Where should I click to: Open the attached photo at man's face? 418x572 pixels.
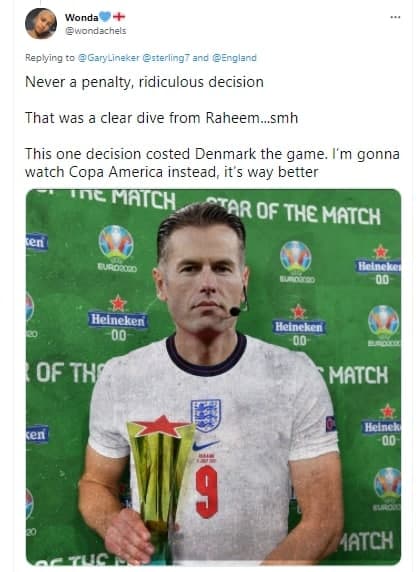[x=202, y=279]
